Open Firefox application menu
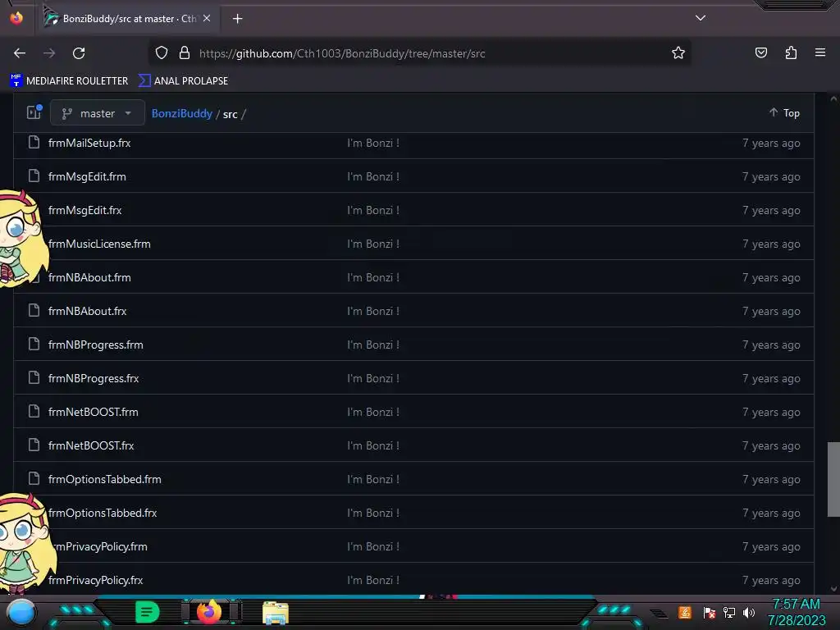Image resolution: width=840 pixels, height=630 pixels. (x=820, y=52)
